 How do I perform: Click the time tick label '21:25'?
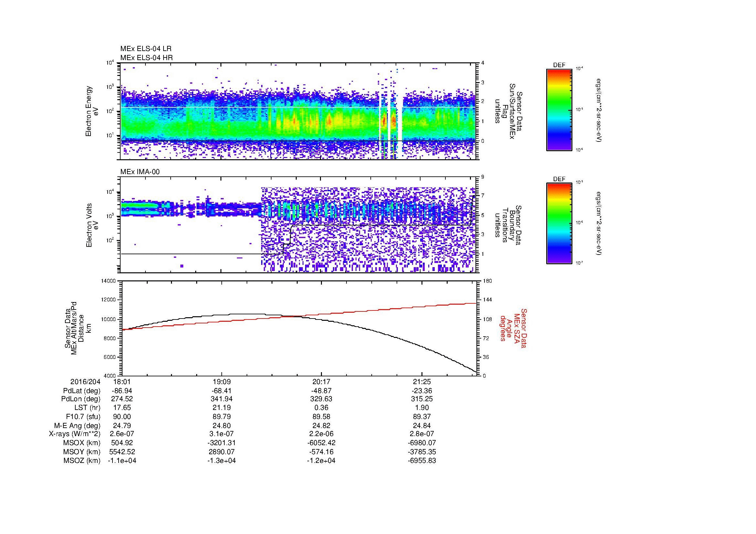[422, 382]
